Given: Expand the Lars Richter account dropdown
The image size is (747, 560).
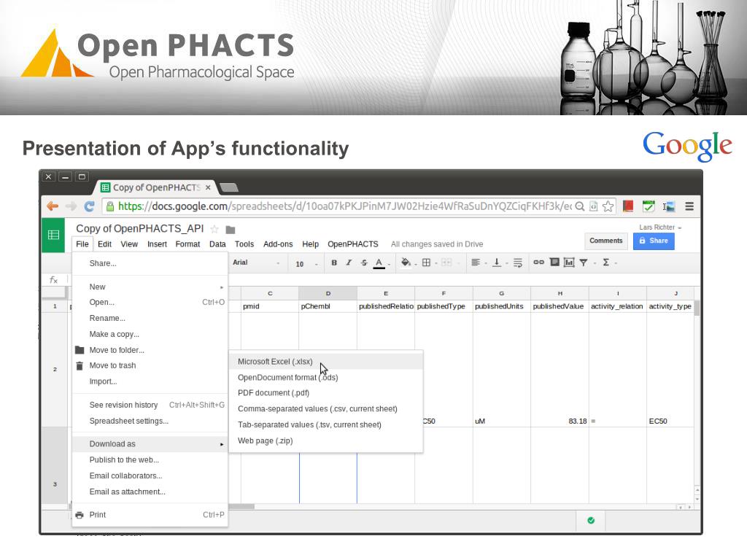Looking at the screenshot, I should pyautogui.click(x=660, y=227).
